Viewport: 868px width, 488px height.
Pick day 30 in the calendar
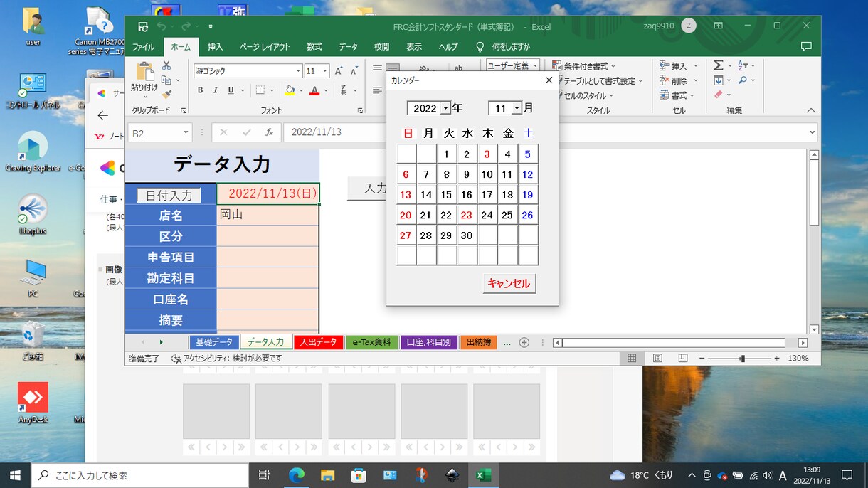[467, 235]
